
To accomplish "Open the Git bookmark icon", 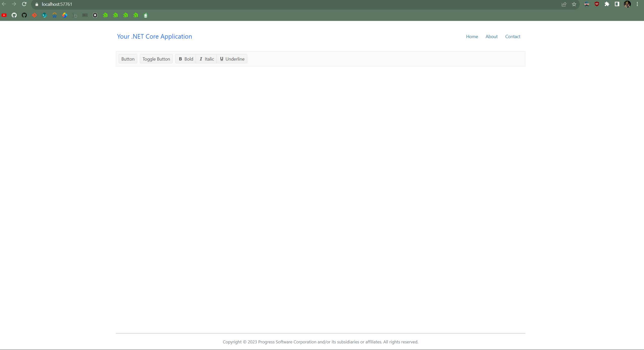I will 34,15.
